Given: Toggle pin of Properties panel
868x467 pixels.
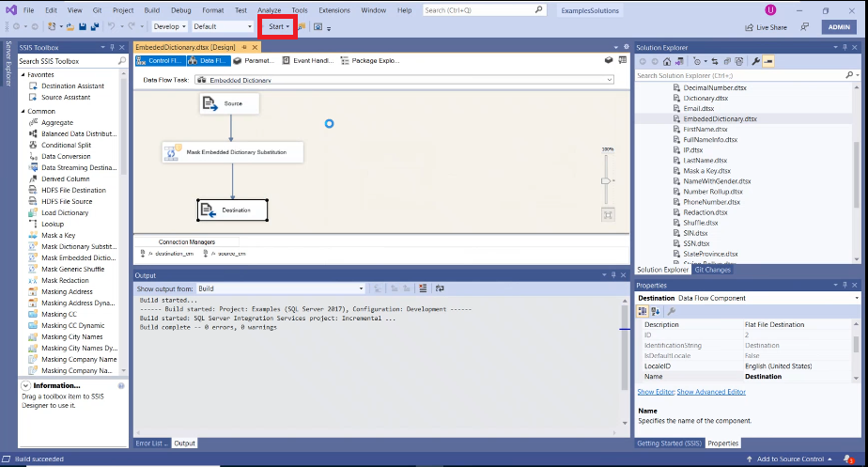Looking at the screenshot, I should point(845,286).
